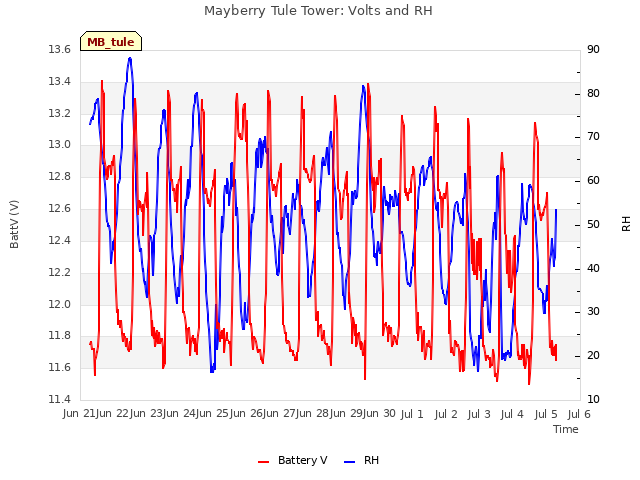Image resolution: width=640 pixels, height=480 pixels.
Task: Click the 'Jul 6' date tick label
Action: [579, 414]
